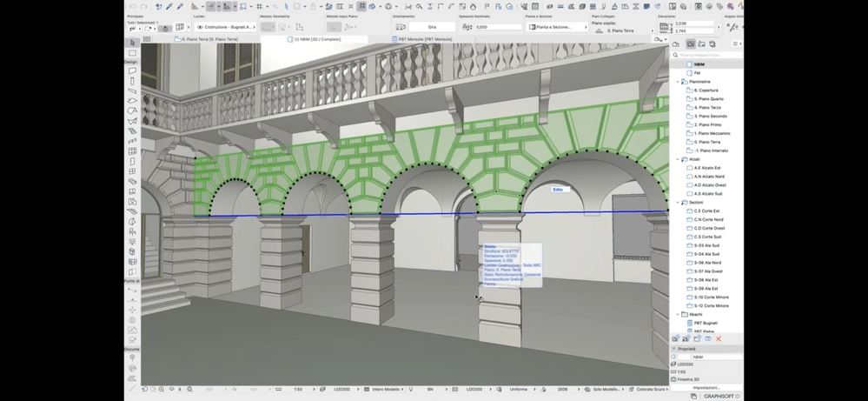Click the red delete icon in navigator
Screen dimensions: 868x401
pyautogui.click(x=719, y=339)
